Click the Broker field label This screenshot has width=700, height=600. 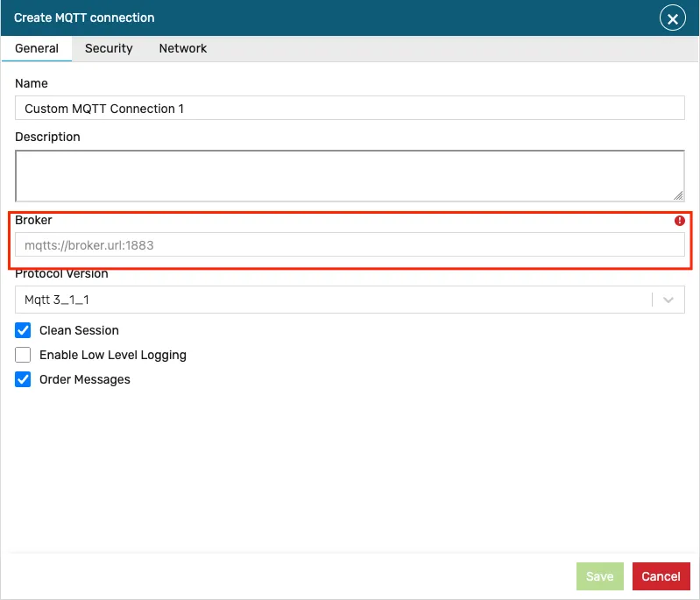point(33,220)
